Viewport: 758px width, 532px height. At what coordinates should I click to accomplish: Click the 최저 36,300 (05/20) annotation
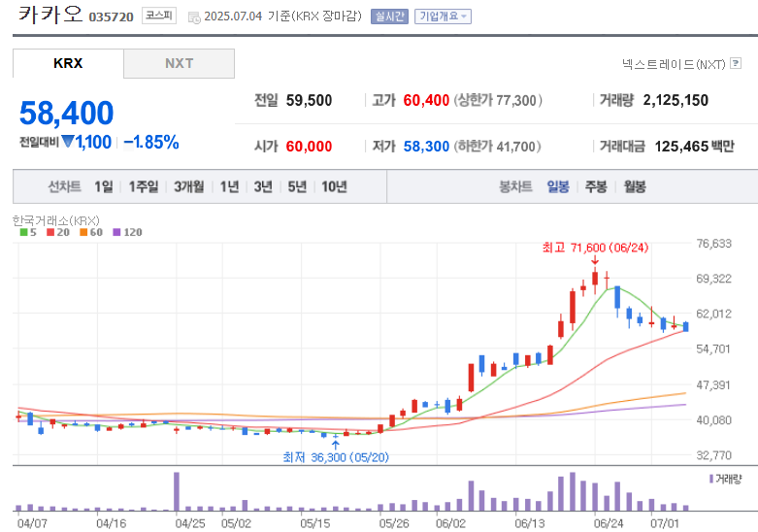pos(336,457)
